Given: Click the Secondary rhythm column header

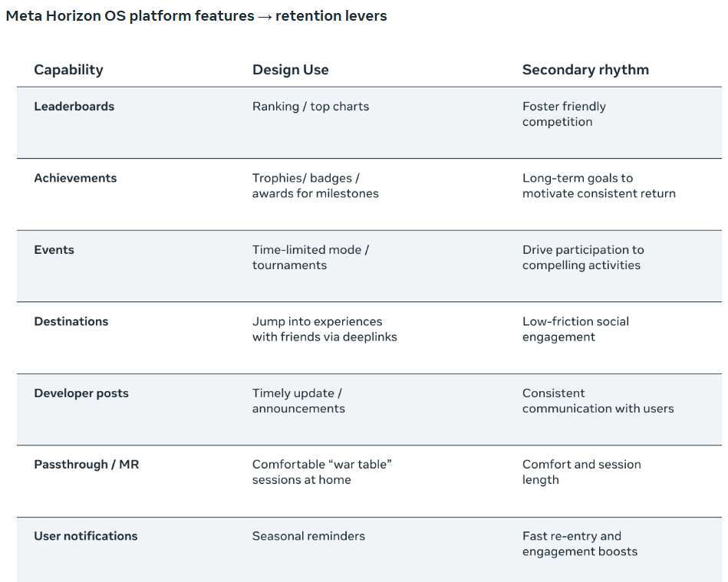Looking at the screenshot, I should coord(585,70).
